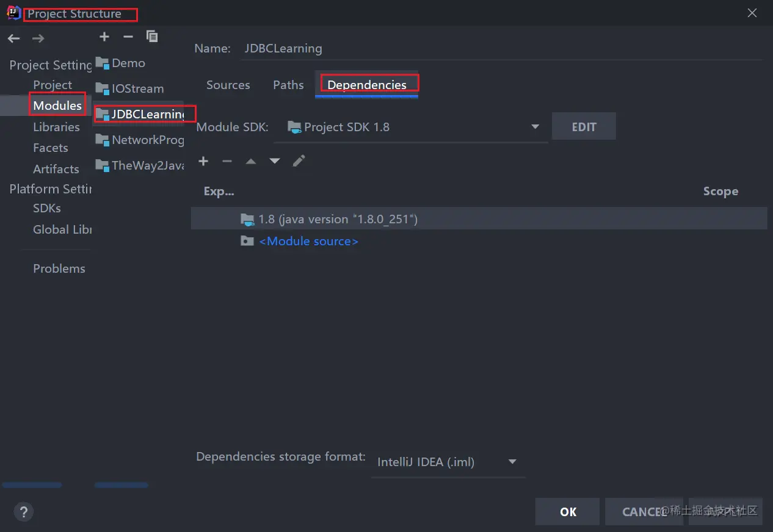Select the Libraries settings item
The width and height of the screenshot is (773, 532).
[56, 127]
